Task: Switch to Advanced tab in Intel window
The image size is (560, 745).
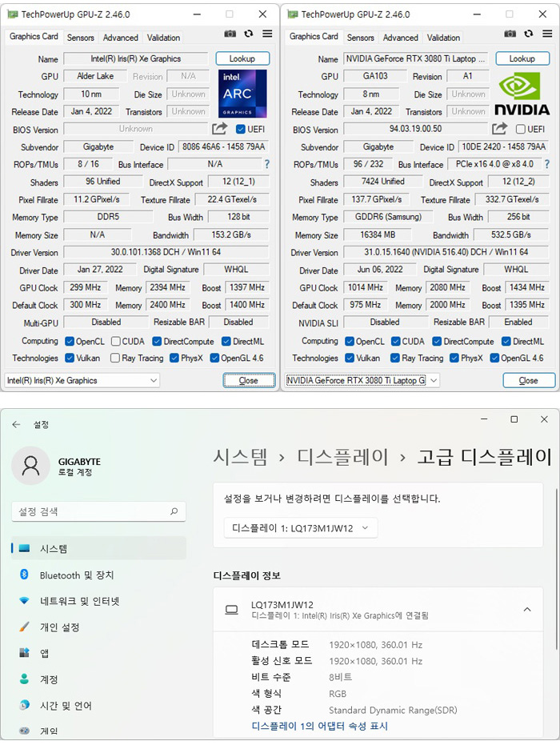Action: (x=121, y=38)
